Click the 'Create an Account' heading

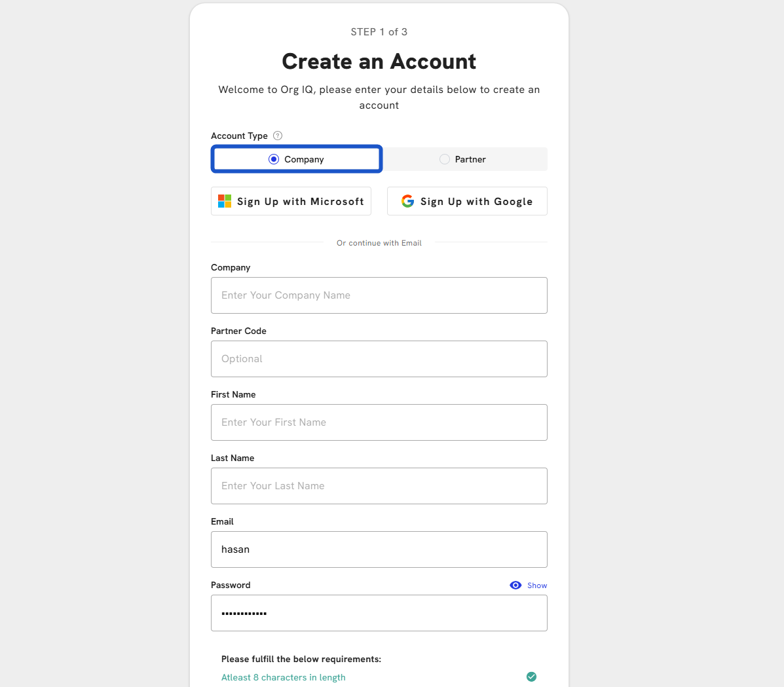[379, 62]
